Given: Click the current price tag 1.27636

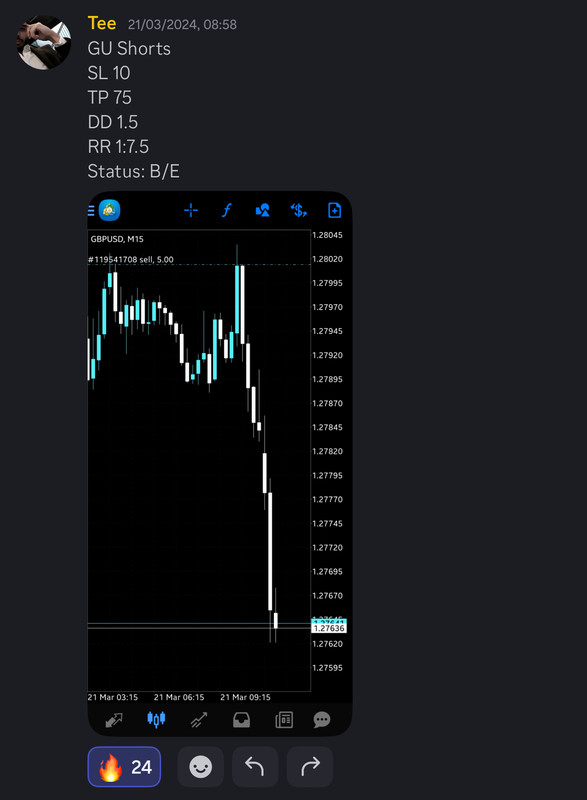Looking at the screenshot, I should pyautogui.click(x=329, y=628).
